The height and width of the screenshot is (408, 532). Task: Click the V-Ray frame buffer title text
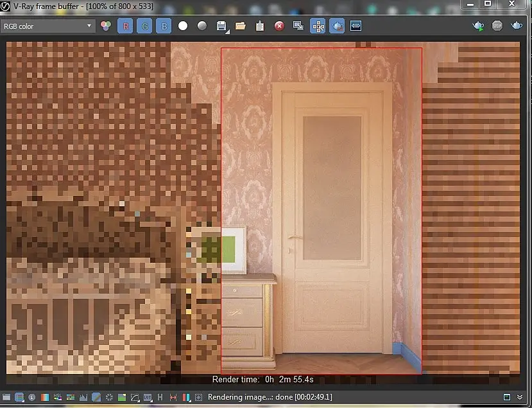[x=83, y=6]
